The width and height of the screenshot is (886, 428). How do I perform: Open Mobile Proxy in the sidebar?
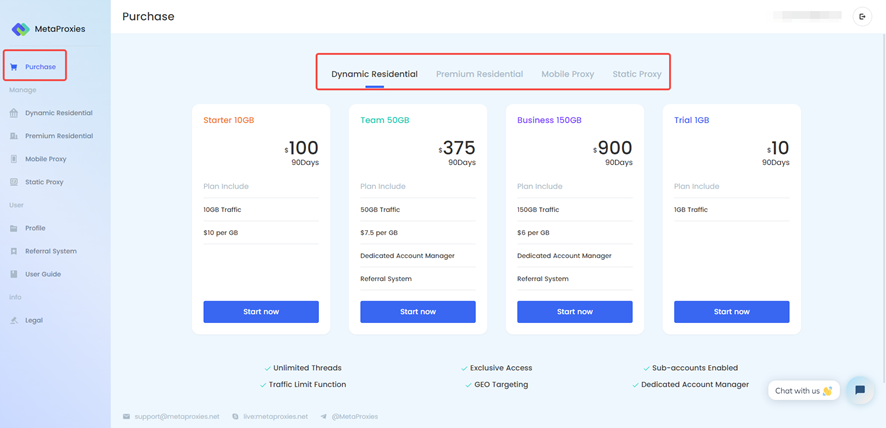pos(46,159)
